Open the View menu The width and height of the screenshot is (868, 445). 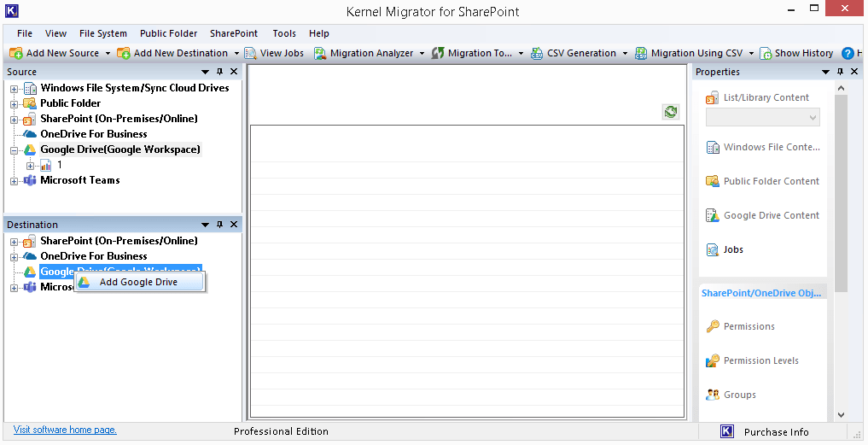tap(56, 33)
